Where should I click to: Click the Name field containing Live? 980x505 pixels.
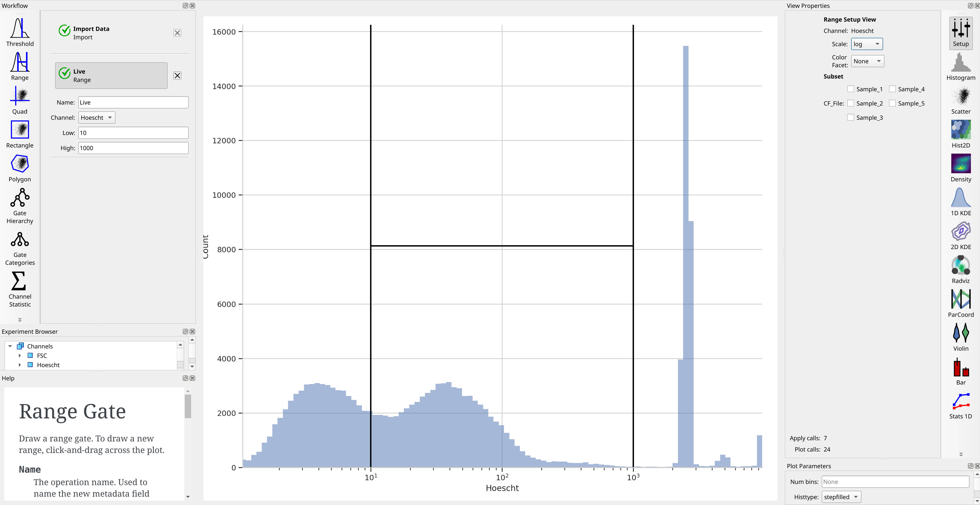133,102
